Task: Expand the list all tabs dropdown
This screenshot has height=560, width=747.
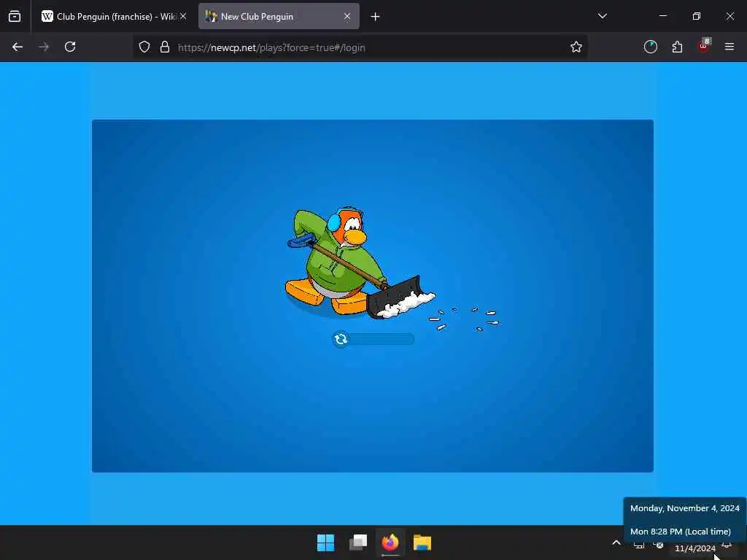Action: 602,16
